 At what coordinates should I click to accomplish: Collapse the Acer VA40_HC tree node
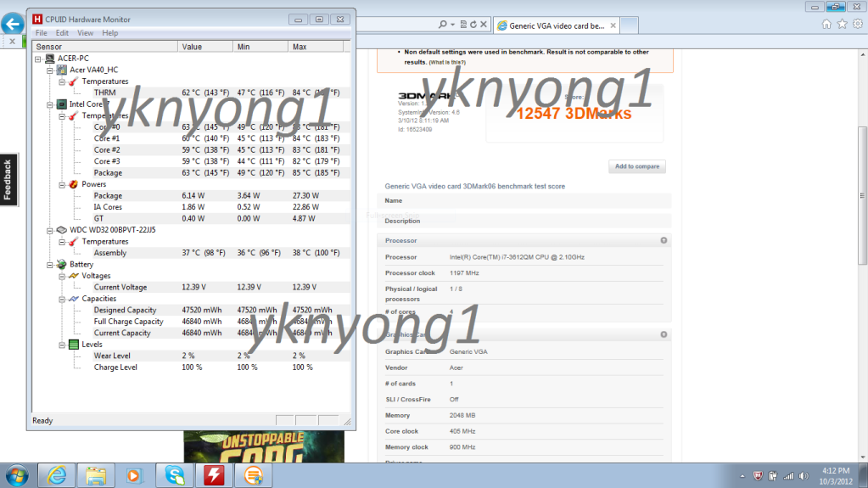pyautogui.click(x=50, y=70)
